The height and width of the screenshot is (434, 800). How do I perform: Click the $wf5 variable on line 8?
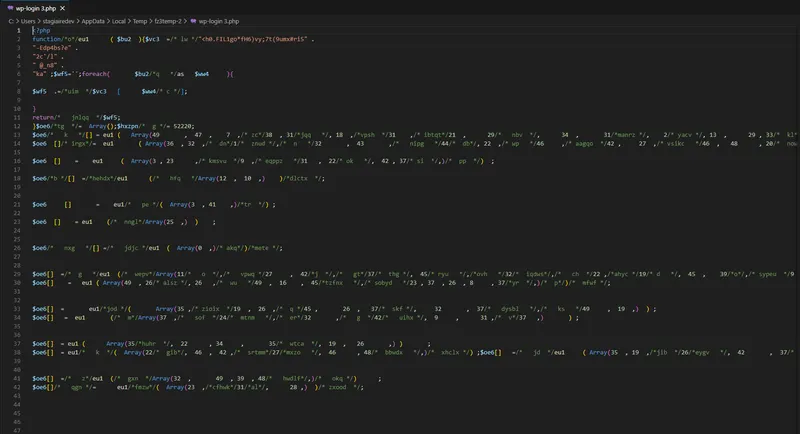pyautogui.click(x=39, y=92)
